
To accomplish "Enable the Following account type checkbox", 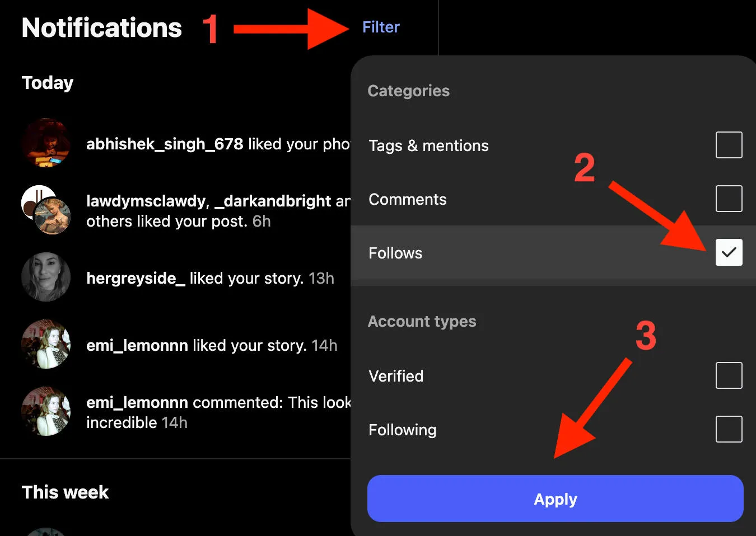I will click(729, 429).
